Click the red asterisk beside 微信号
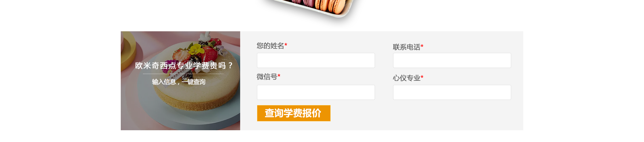This screenshot has height=142, width=644. coord(279,76)
